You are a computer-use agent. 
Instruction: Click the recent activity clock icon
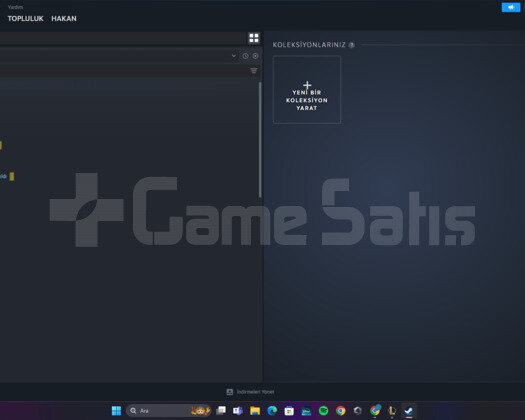pyautogui.click(x=245, y=56)
